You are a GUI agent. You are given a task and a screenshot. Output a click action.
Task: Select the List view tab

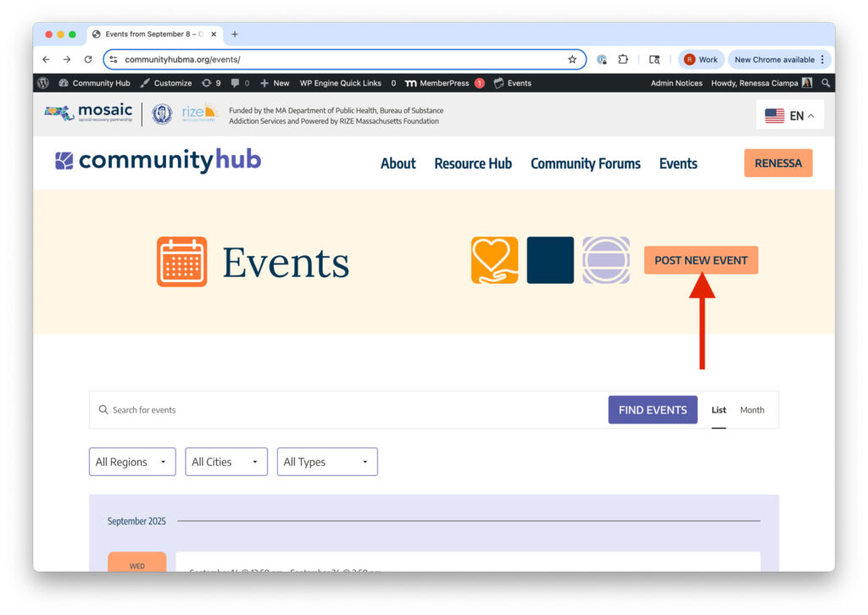(719, 410)
